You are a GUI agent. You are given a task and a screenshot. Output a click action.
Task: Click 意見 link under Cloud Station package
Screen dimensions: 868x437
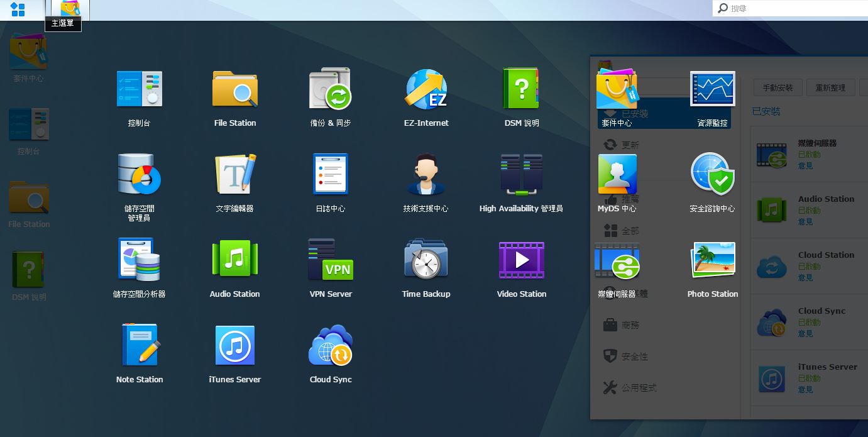805,278
